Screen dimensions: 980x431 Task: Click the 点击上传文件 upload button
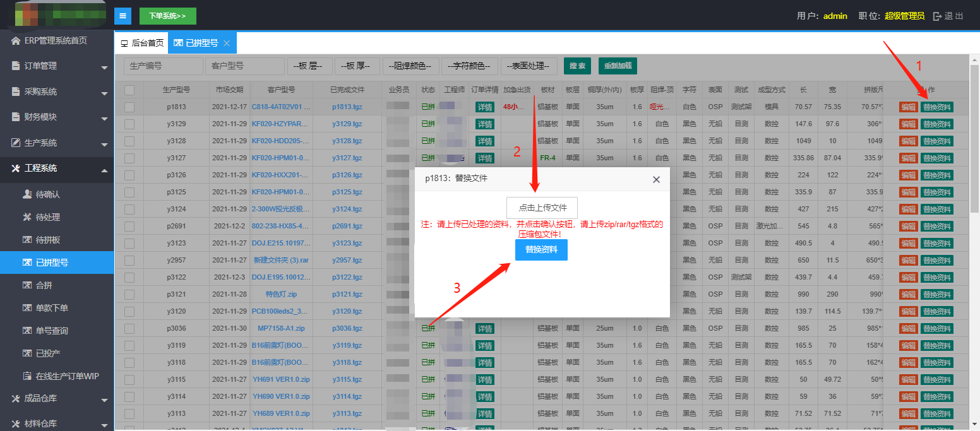[x=542, y=208]
